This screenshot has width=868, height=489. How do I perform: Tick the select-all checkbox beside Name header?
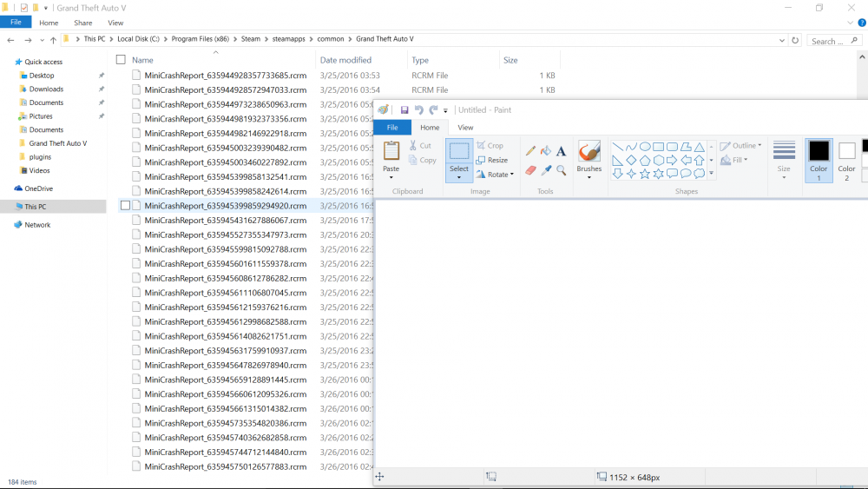coord(121,60)
